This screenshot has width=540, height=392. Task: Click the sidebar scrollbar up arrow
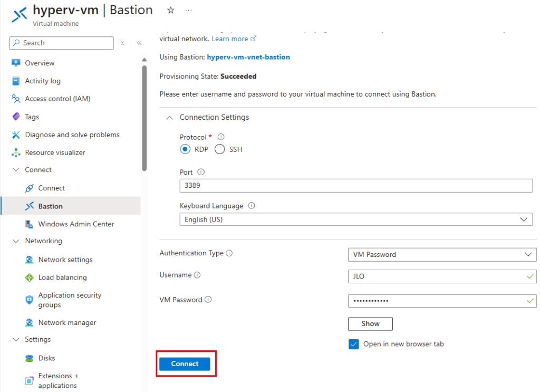144,60
